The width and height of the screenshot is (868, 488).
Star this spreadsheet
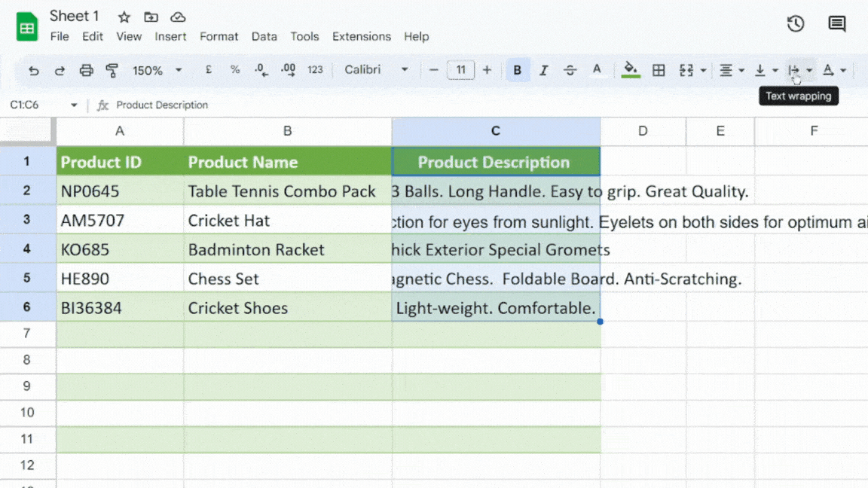[x=124, y=16]
